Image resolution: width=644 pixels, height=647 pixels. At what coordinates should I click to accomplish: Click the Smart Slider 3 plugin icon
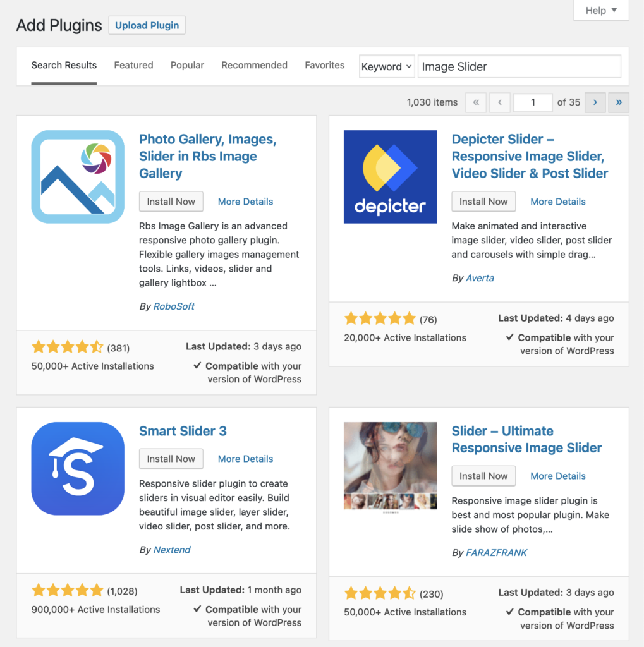[78, 468]
